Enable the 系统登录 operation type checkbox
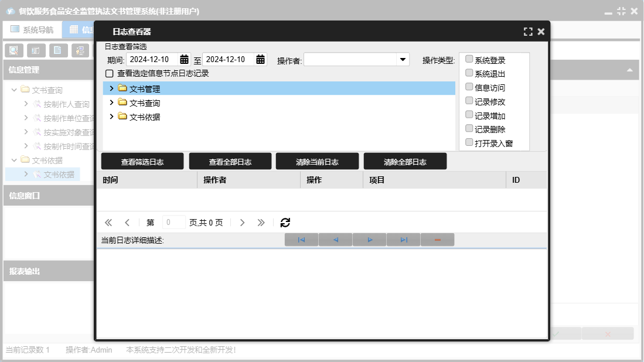644x362 pixels. 469,59
